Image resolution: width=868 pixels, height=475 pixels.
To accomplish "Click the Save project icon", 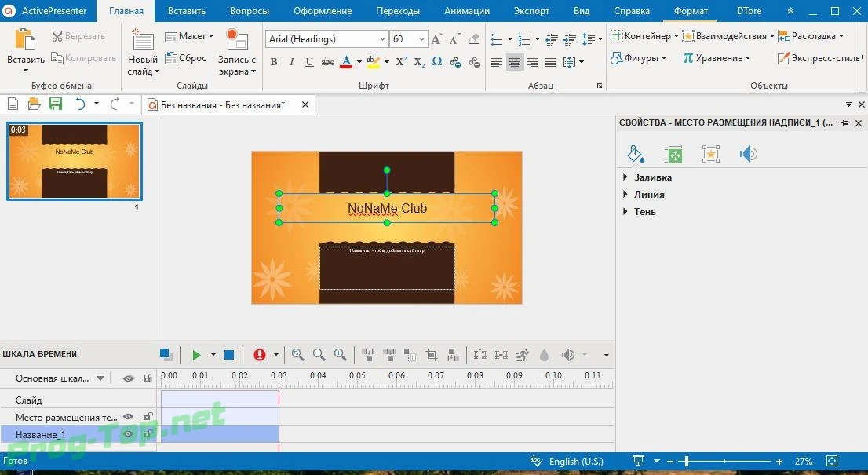I will click(x=56, y=104).
